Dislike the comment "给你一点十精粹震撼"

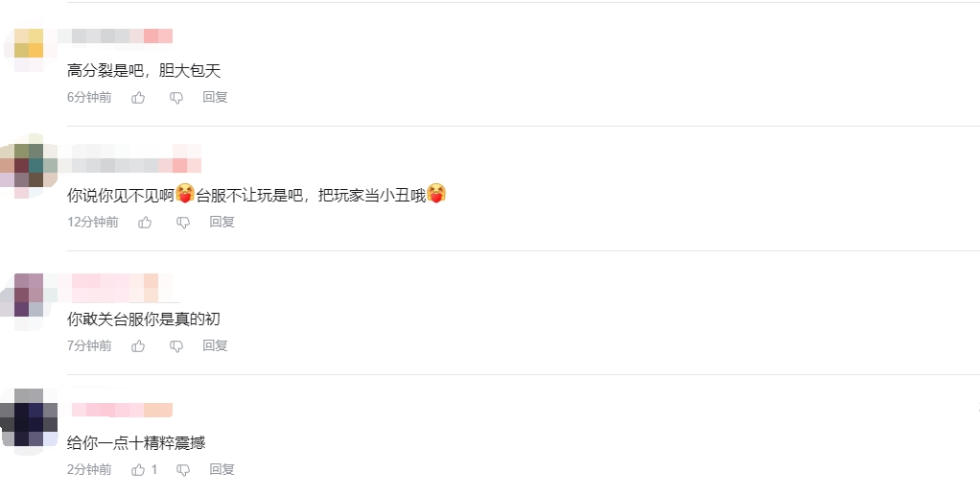[183, 469]
